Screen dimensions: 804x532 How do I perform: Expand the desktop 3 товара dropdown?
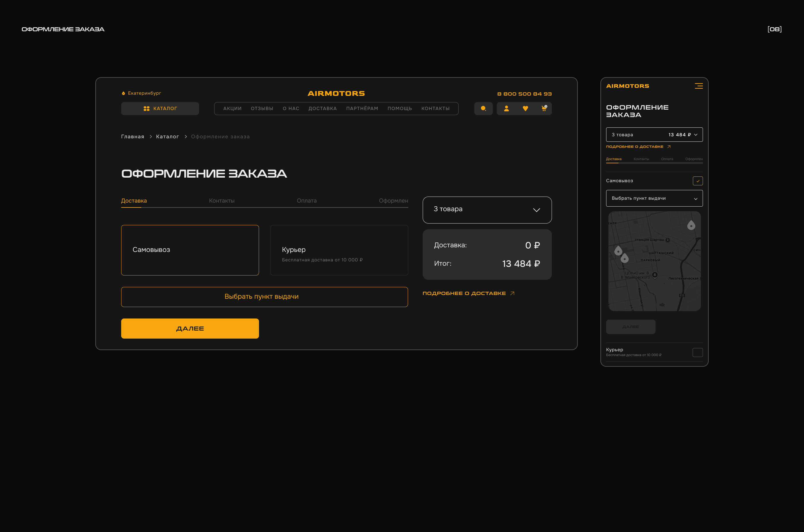[487, 210]
